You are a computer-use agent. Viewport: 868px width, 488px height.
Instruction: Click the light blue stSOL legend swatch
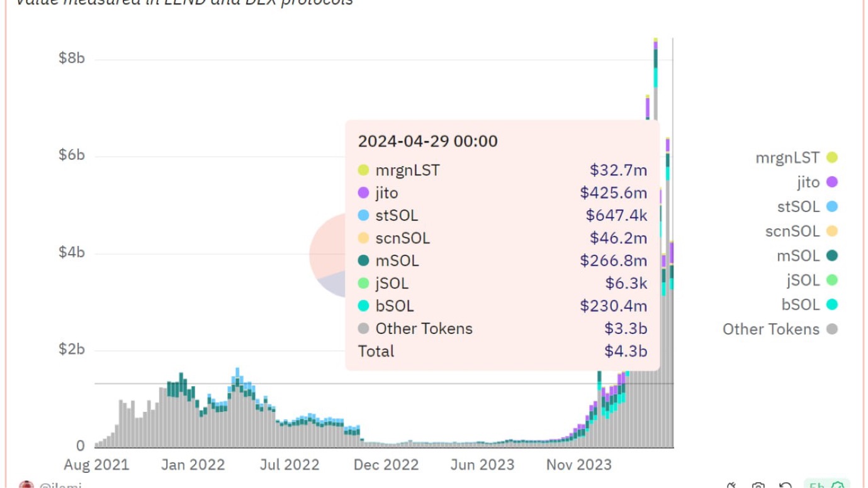point(831,206)
